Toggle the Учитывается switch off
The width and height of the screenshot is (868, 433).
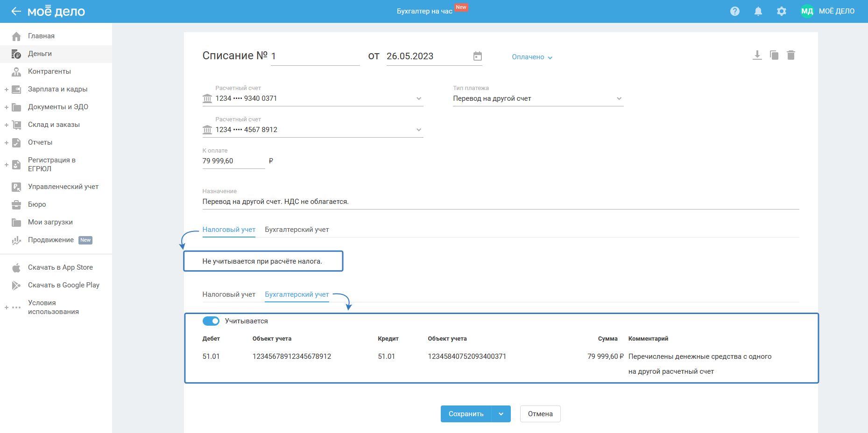click(211, 321)
